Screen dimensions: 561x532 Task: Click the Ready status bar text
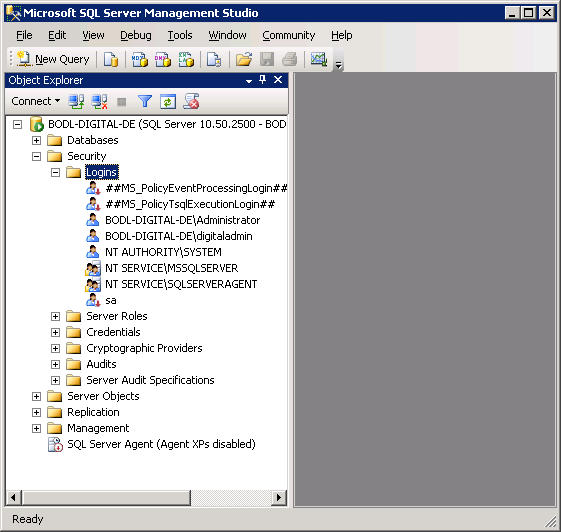(28, 519)
